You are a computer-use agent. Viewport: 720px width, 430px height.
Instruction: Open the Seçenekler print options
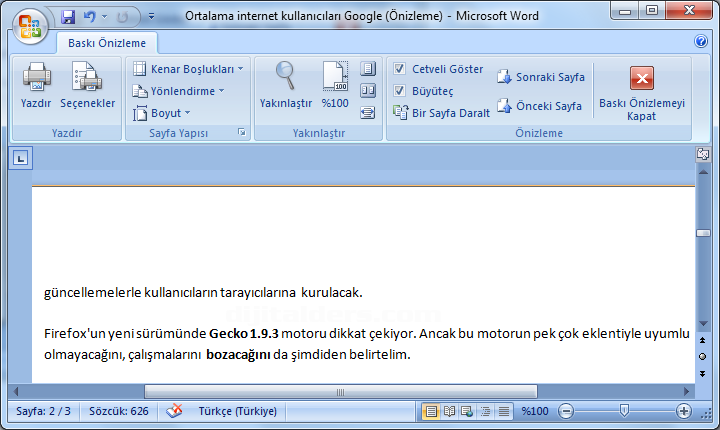tap(87, 85)
